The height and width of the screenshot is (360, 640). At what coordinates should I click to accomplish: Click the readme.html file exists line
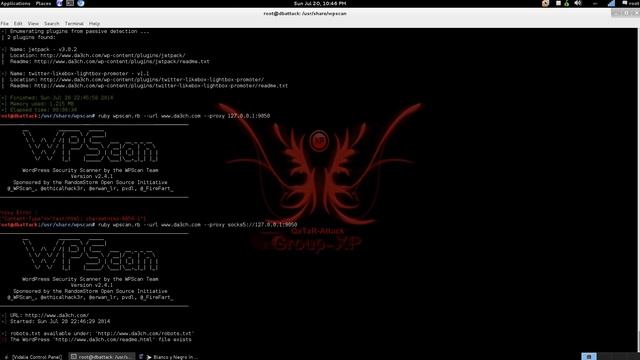100,340
